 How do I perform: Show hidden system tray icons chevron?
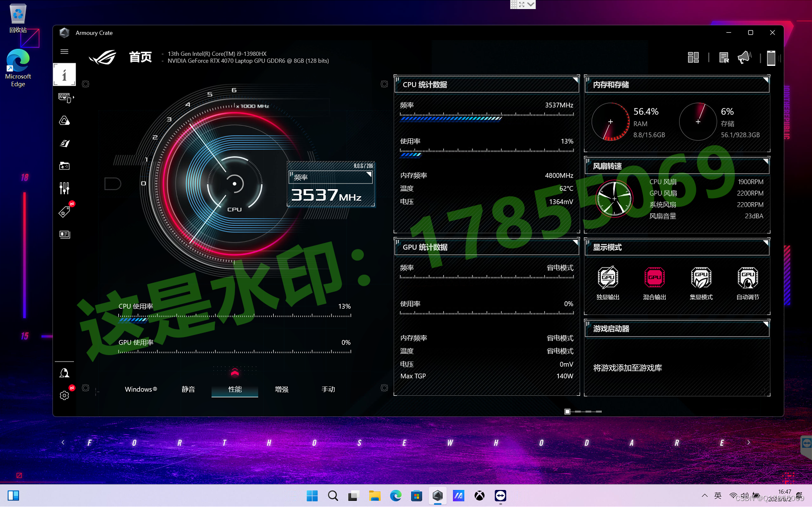click(704, 496)
